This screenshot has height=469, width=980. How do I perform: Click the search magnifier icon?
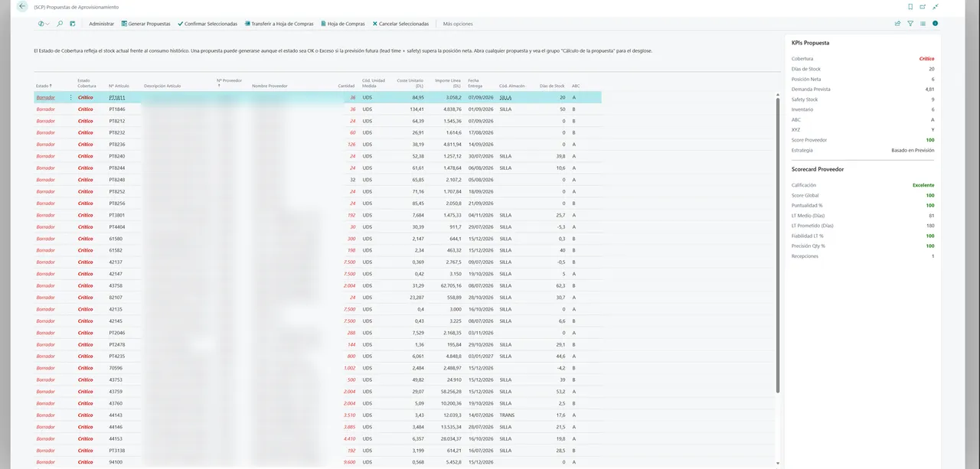click(60, 24)
